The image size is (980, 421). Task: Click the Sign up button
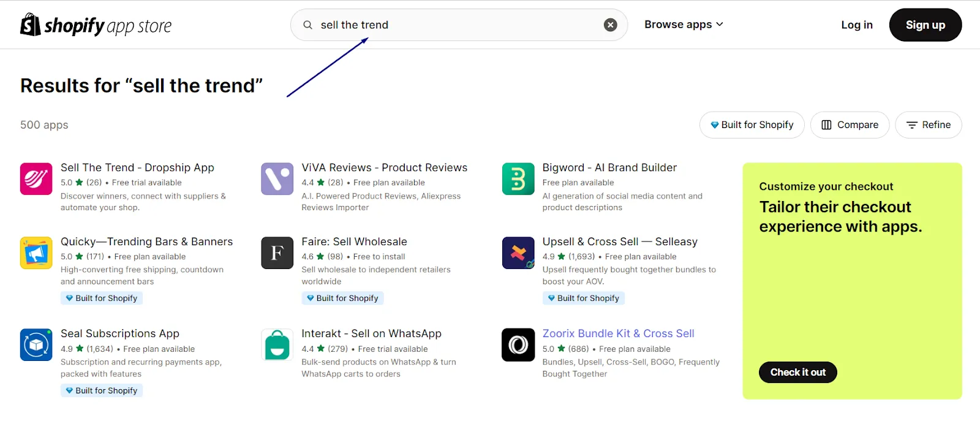[925, 25]
